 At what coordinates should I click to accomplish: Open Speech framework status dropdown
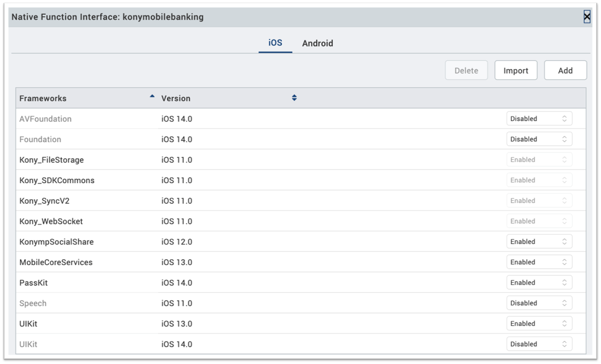coord(539,303)
